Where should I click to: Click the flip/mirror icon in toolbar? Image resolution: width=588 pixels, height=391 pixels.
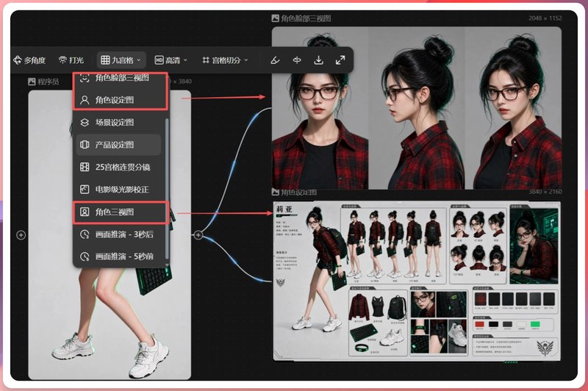(297, 60)
